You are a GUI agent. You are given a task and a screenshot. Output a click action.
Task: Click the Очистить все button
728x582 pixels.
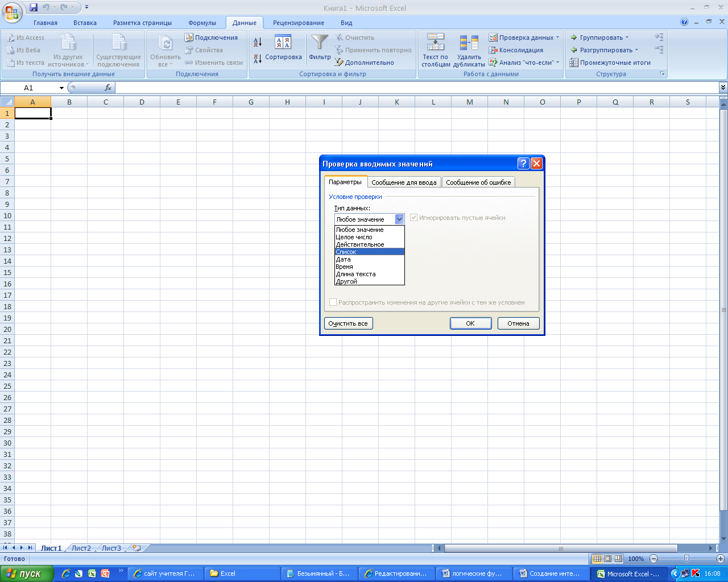click(348, 323)
